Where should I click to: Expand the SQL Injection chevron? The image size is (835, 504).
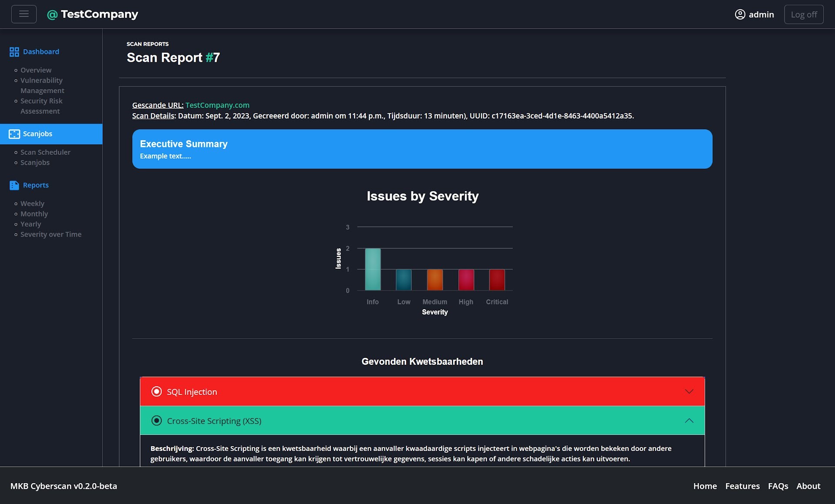point(689,391)
